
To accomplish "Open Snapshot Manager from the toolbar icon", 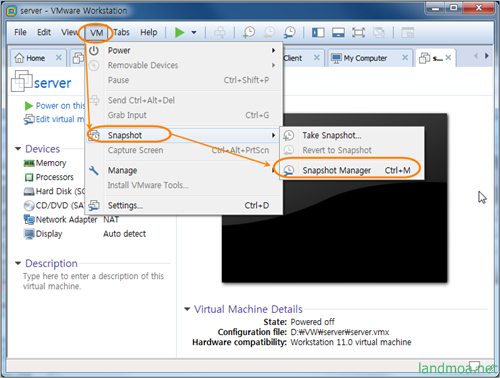I will coord(290,32).
